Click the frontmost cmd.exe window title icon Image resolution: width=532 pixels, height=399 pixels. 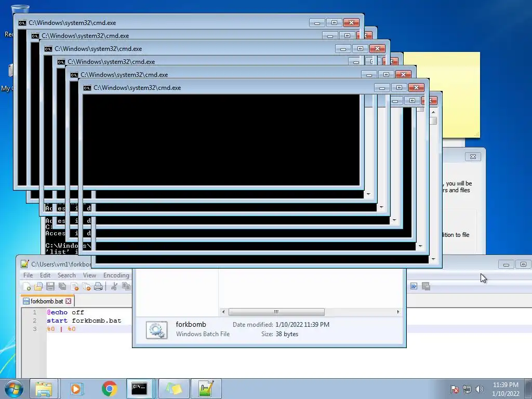tap(87, 88)
